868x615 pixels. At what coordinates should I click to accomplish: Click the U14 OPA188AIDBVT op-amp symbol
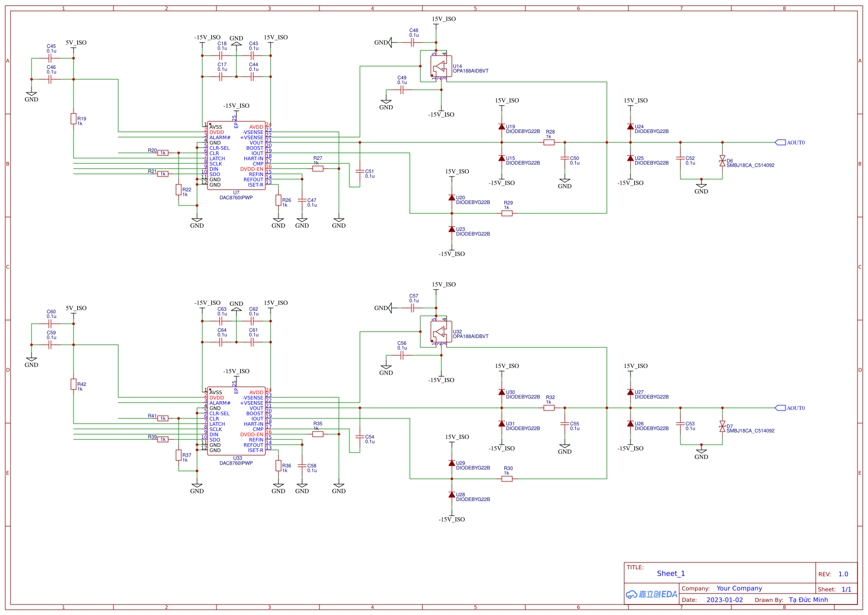441,65
